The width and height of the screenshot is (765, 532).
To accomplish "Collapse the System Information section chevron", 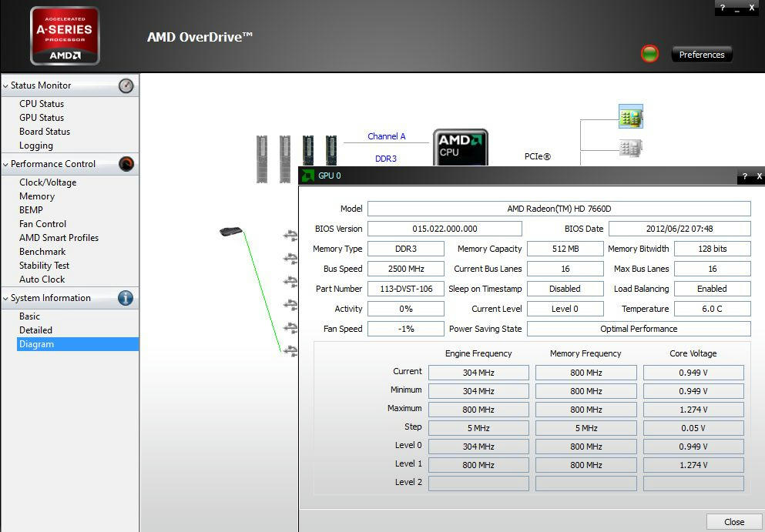I will coord(5,299).
